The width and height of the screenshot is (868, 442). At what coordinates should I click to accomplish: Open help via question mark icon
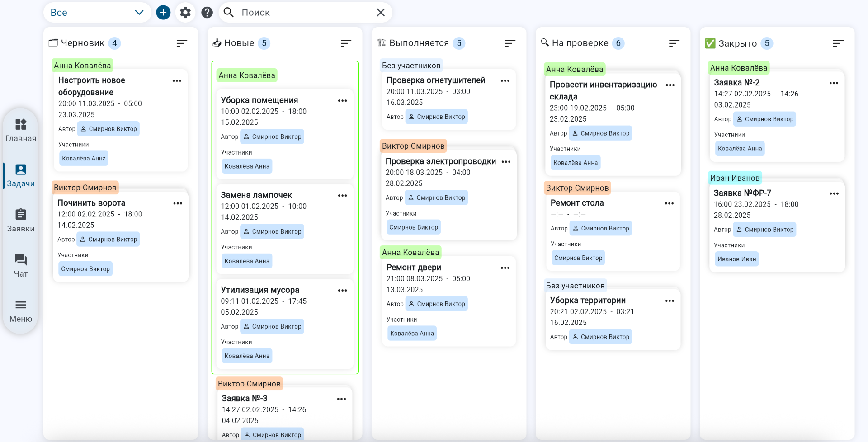pyautogui.click(x=207, y=13)
